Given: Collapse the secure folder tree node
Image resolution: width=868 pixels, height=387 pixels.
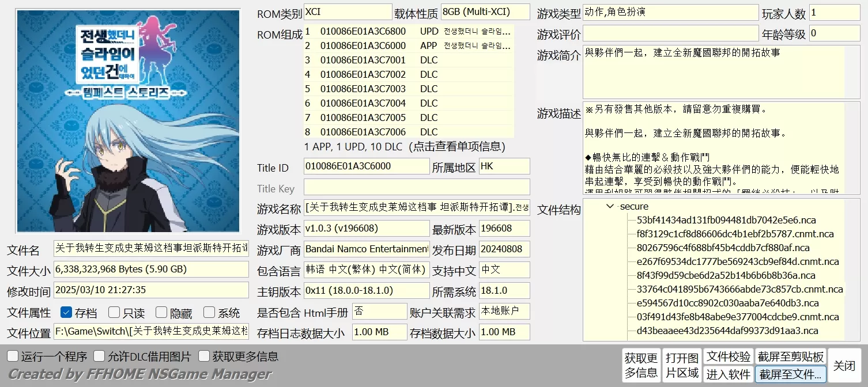Looking at the screenshot, I should tap(610, 206).
